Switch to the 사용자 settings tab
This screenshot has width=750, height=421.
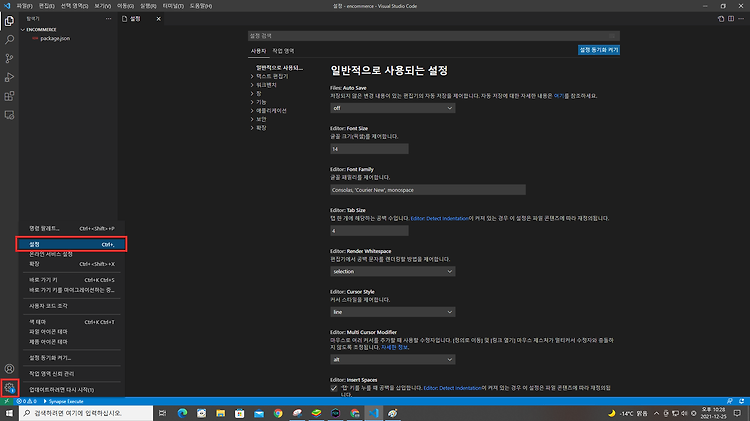coord(258,51)
